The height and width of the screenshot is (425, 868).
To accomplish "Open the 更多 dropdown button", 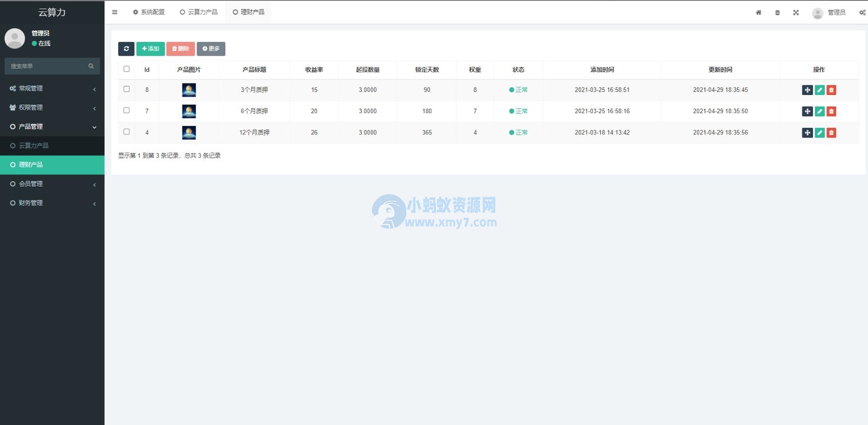I will coord(211,49).
